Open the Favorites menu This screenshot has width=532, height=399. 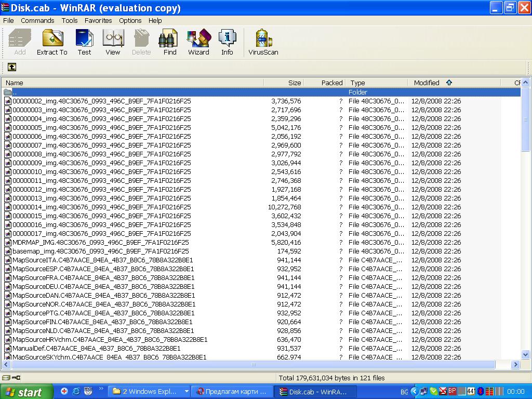(x=98, y=21)
